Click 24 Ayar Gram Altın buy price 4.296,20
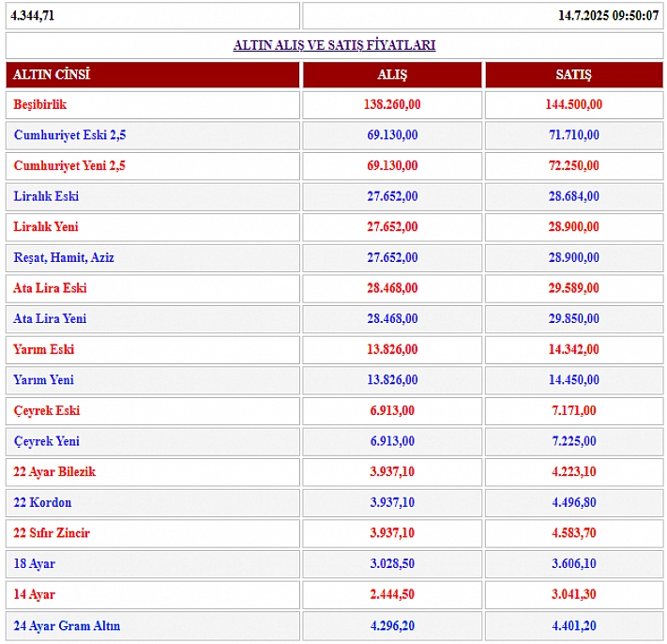The height and width of the screenshot is (644, 667). [x=392, y=626]
